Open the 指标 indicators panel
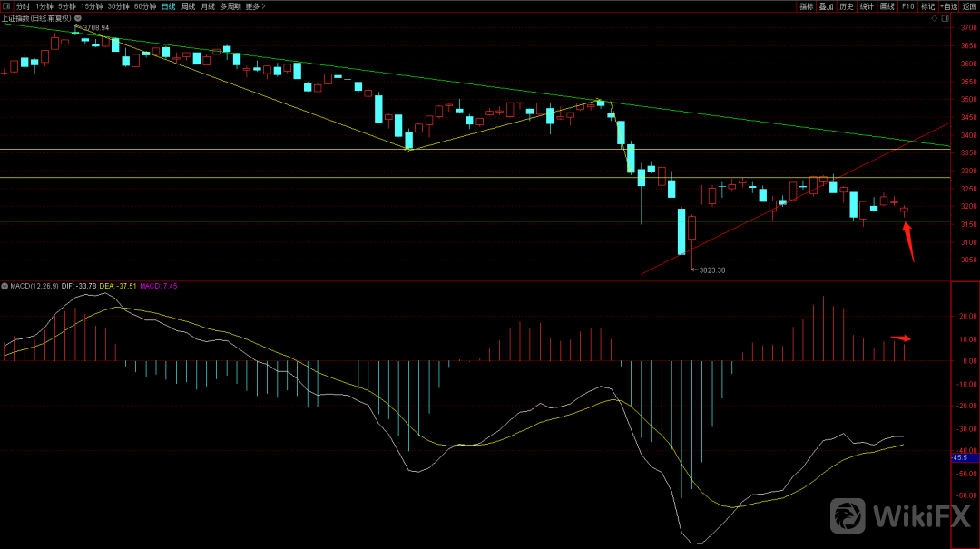Screen dimensions: 980x549 click(806, 6)
